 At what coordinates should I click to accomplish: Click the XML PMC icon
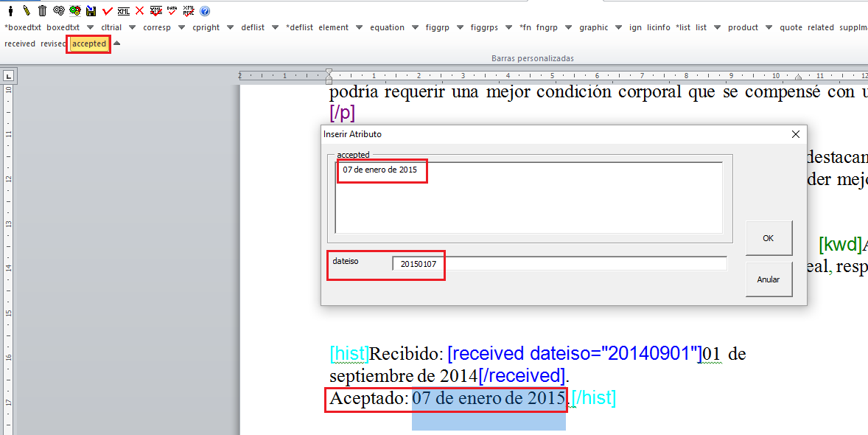(x=188, y=11)
